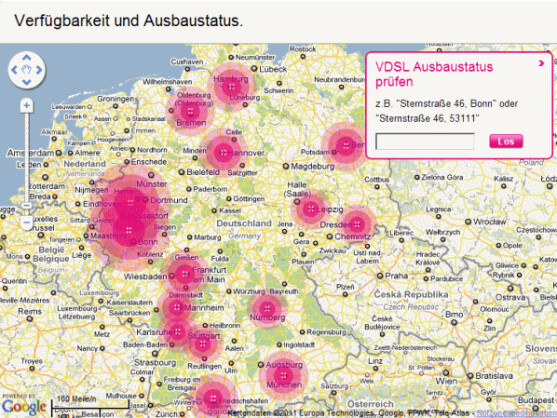The image size is (557, 418).
Task: Open the Google logo link
Action: coord(23,407)
